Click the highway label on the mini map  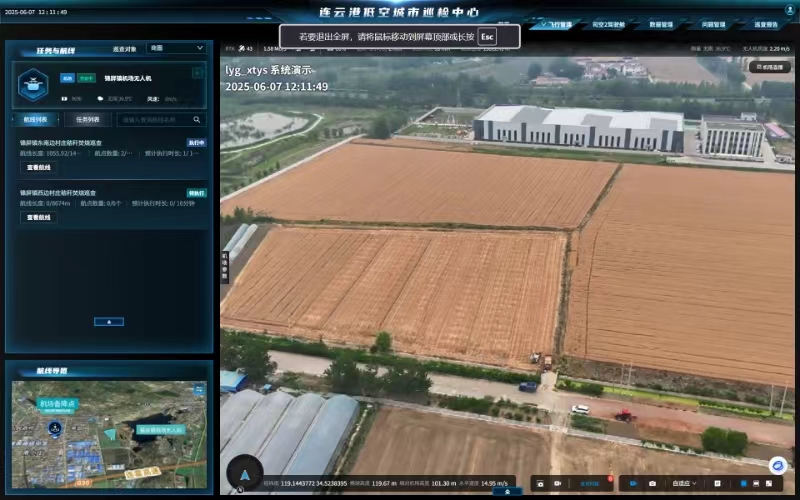(x=142, y=473)
